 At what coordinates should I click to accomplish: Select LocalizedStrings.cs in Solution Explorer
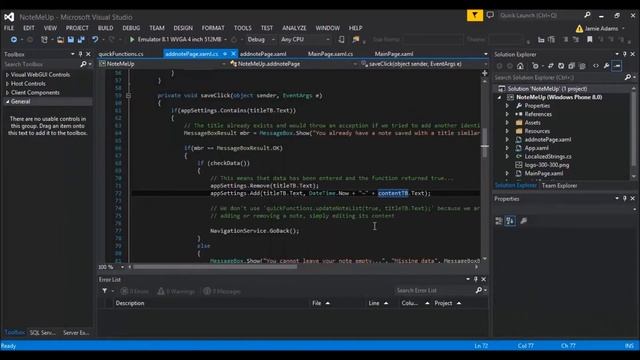tap(548, 156)
